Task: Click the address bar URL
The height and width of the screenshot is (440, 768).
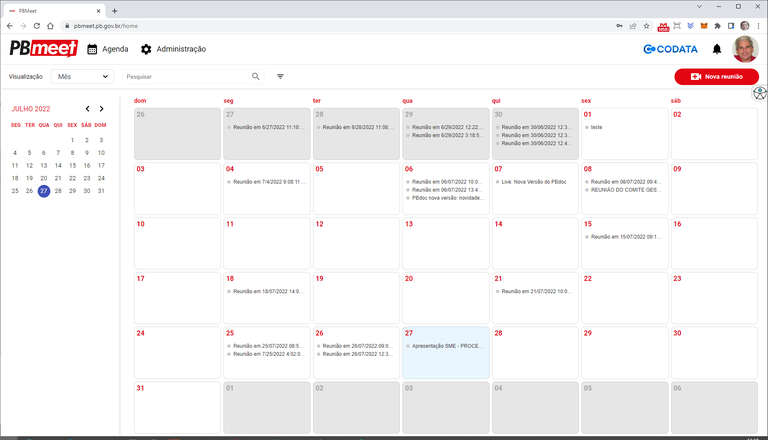Action: pos(106,26)
